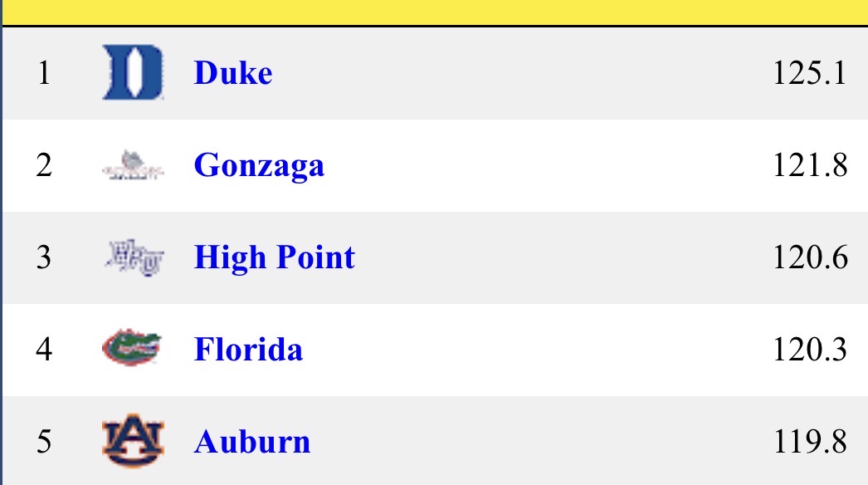Follow the High Point link
Image resolution: width=868 pixels, height=485 pixels.
(x=274, y=257)
